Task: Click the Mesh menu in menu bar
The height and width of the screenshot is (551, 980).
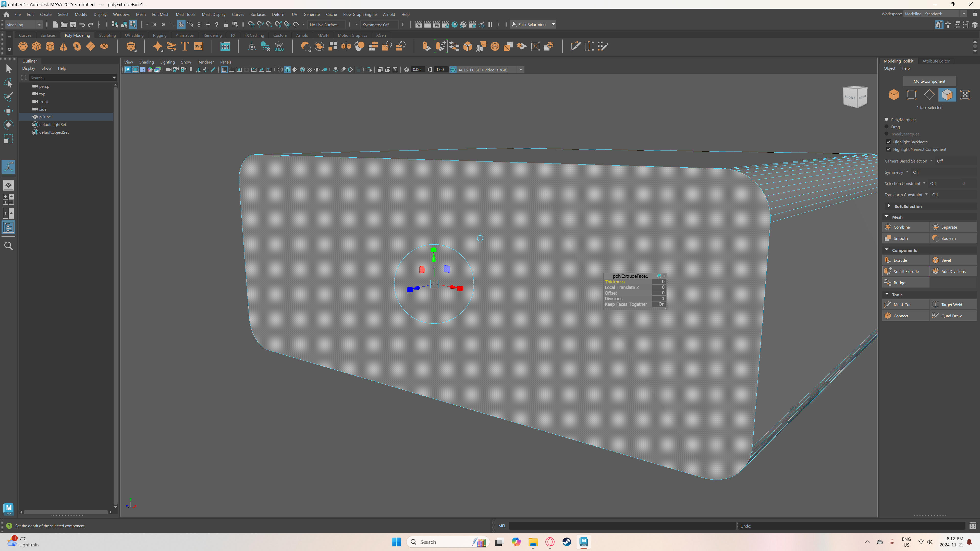Action: click(140, 15)
